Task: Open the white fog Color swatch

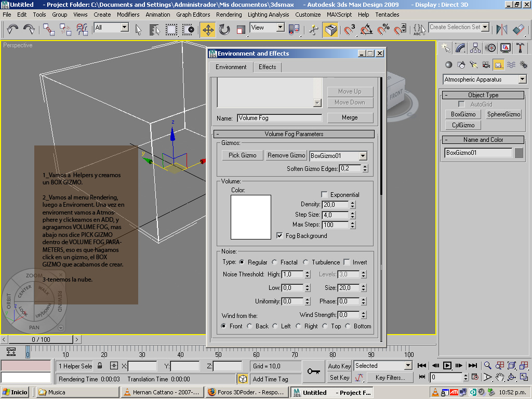Action: tap(251, 217)
